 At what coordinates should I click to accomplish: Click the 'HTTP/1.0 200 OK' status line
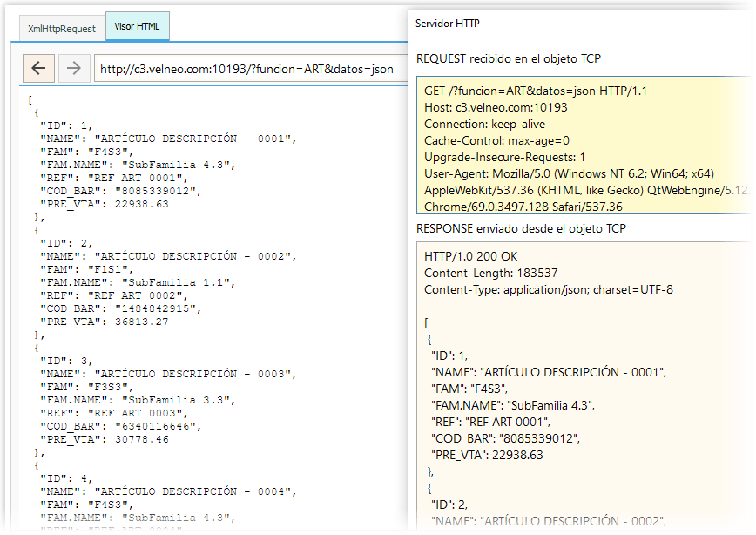tap(470, 256)
